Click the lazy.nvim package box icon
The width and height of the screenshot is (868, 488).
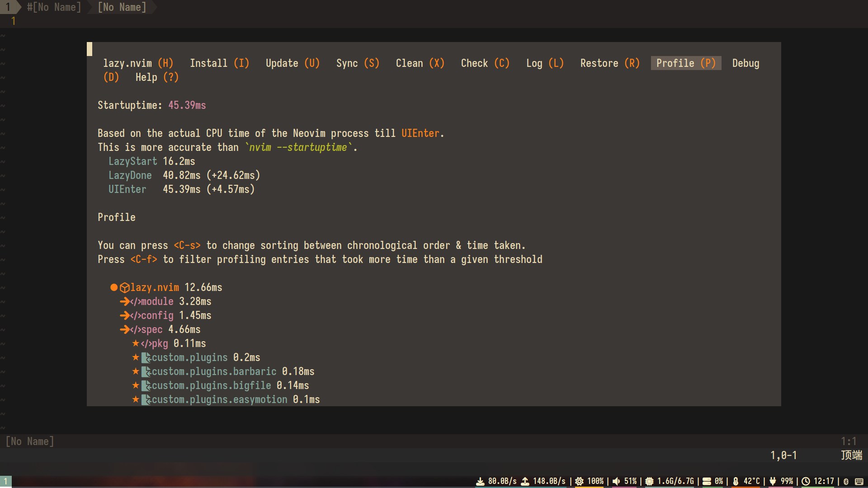(125, 287)
